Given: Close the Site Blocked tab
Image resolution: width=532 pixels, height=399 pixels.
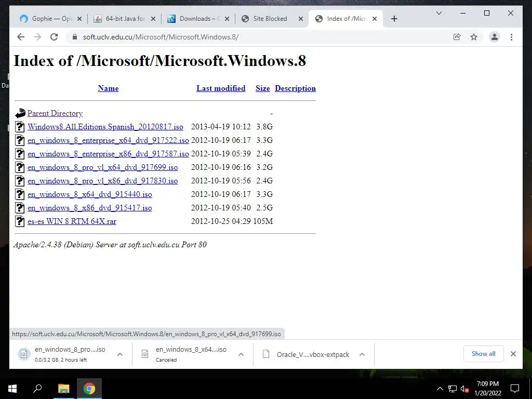Looking at the screenshot, I should click(x=301, y=19).
